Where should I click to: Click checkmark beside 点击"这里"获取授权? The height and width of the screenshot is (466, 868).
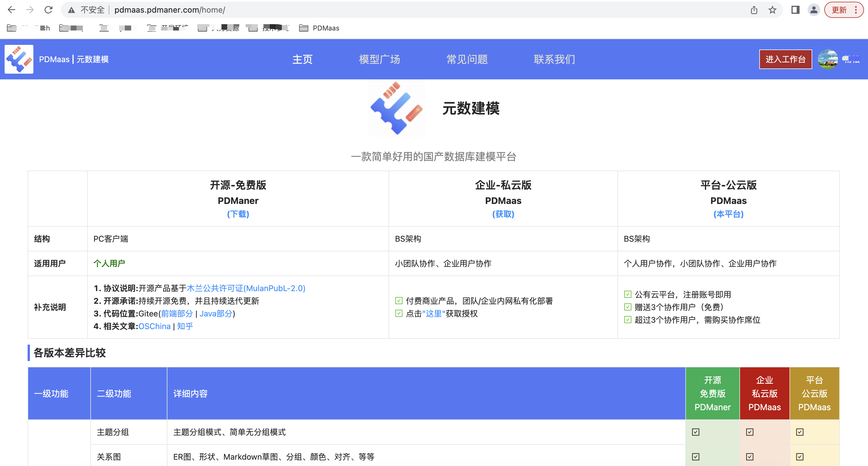(x=399, y=313)
